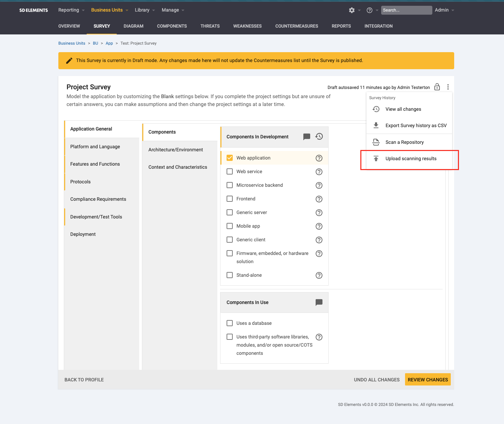Open comments for Components In Development

tap(307, 137)
